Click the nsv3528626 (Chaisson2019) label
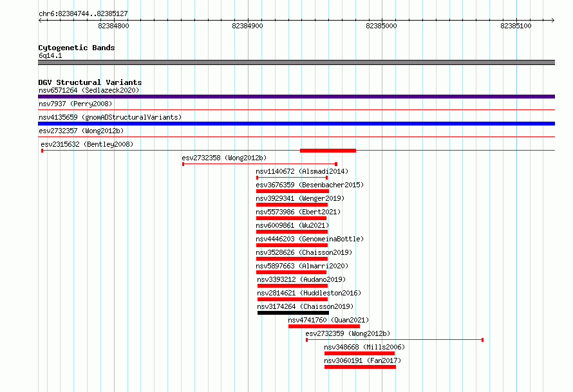 click(x=304, y=252)
